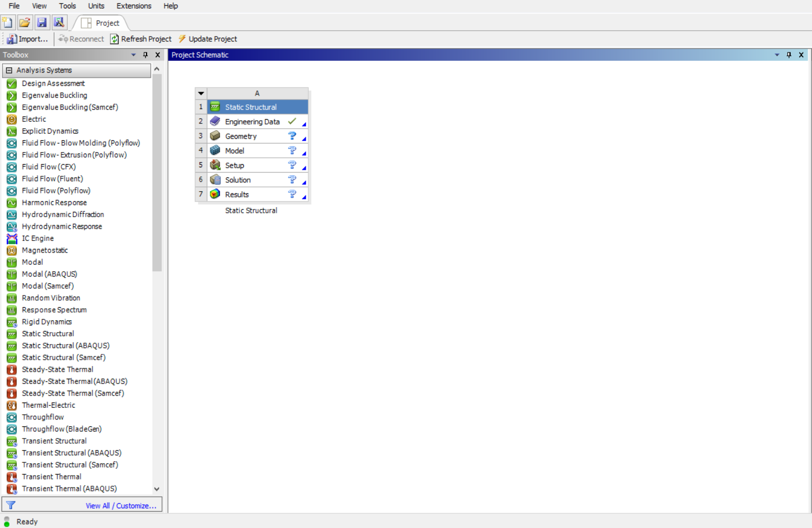The image size is (812, 528).
Task: Select Fluid Flow (CFX) icon
Action: tap(12, 167)
